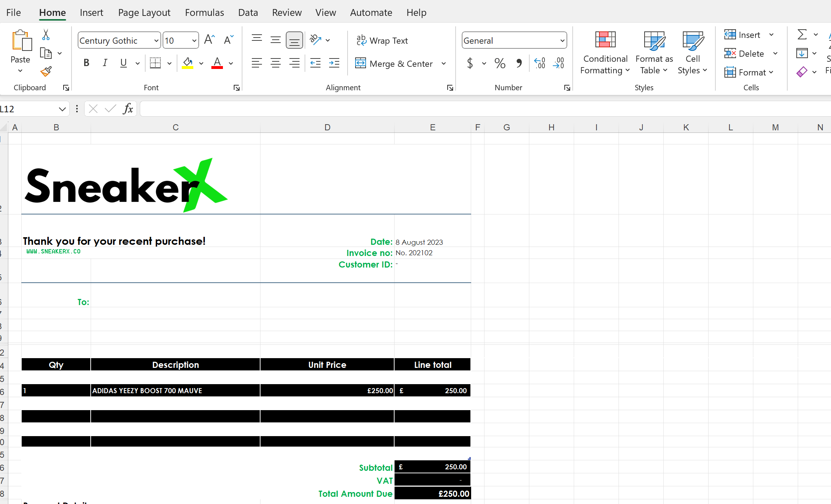Select column D header
Viewport: 831px width, 504px height.
pyautogui.click(x=327, y=127)
